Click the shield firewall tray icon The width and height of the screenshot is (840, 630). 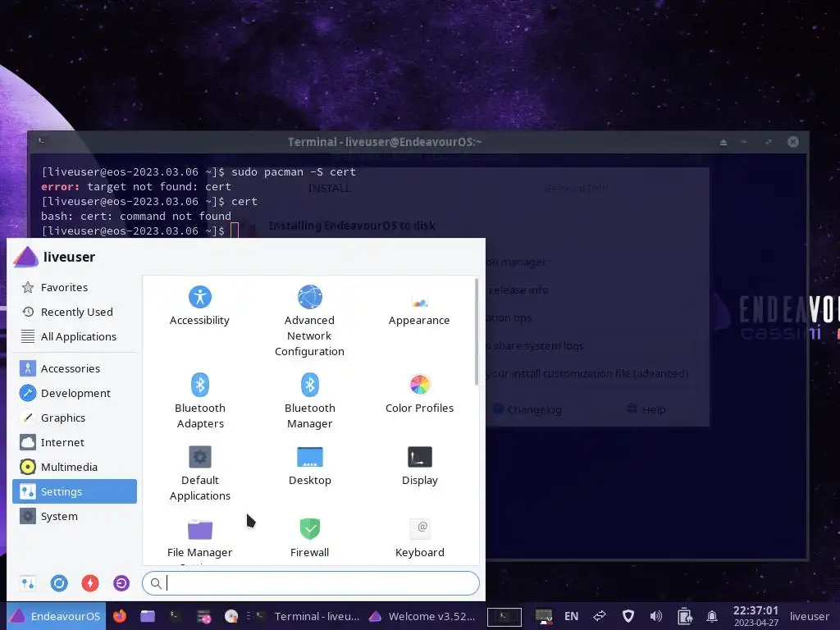pyautogui.click(x=628, y=616)
